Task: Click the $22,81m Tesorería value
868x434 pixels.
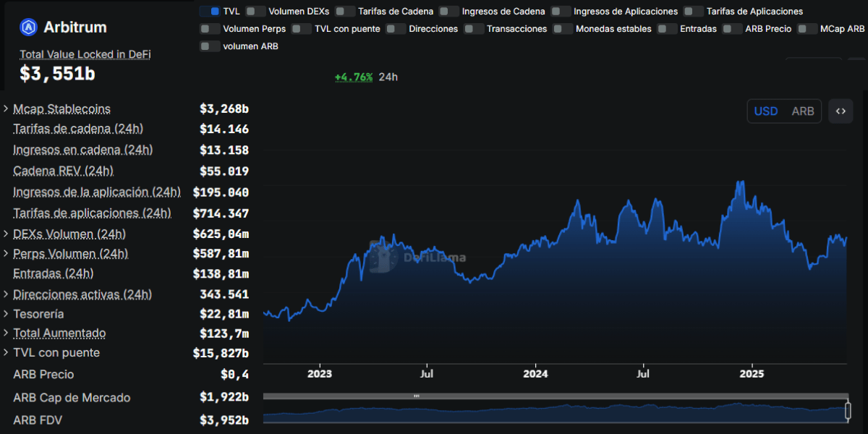Action: click(x=224, y=314)
